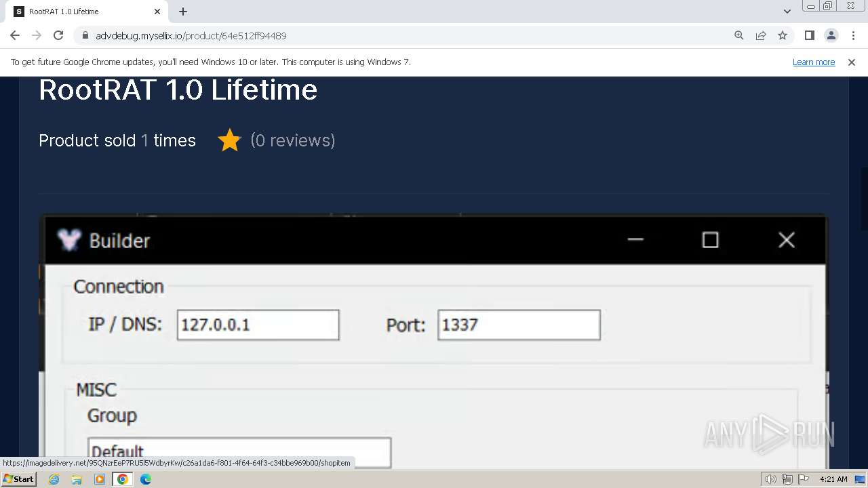Launch Internet Explorer from taskbar

(54, 479)
